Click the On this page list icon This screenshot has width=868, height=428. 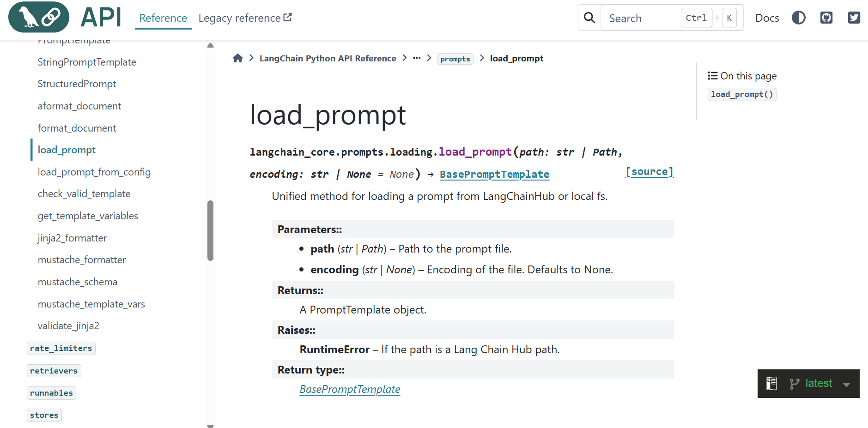pyautogui.click(x=712, y=76)
